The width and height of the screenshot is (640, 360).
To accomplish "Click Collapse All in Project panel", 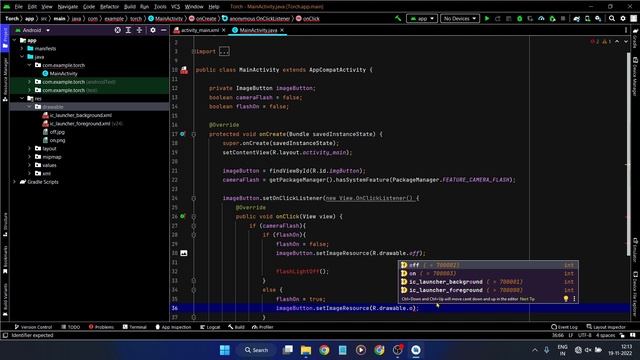I will click(x=139, y=30).
